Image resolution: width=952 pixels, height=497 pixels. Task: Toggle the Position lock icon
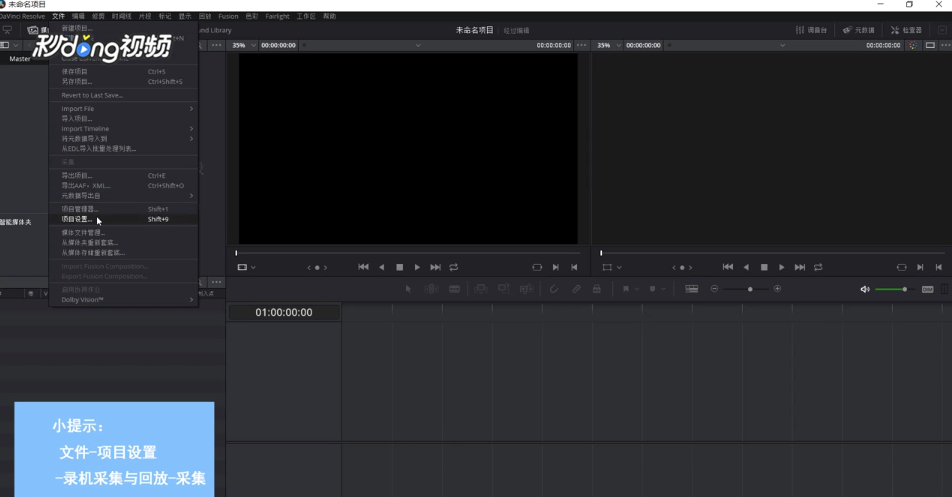tap(597, 289)
